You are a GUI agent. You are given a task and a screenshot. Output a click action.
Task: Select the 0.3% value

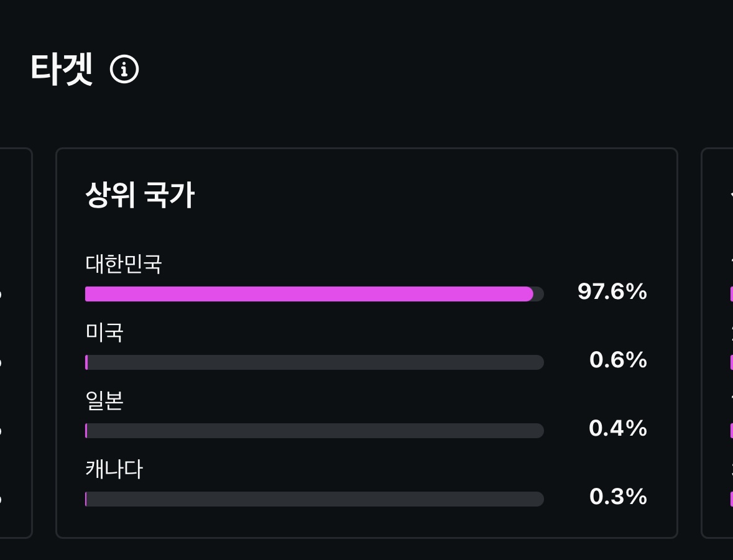(x=618, y=497)
